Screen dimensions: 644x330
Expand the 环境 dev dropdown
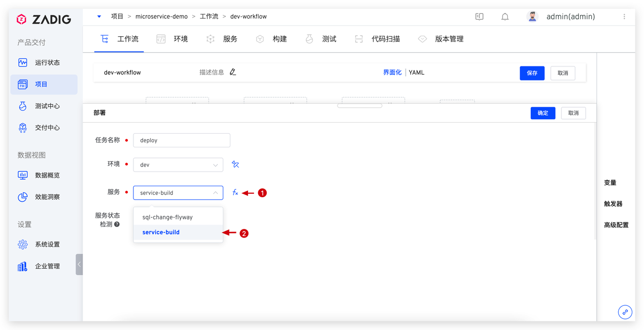pyautogui.click(x=178, y=164)
